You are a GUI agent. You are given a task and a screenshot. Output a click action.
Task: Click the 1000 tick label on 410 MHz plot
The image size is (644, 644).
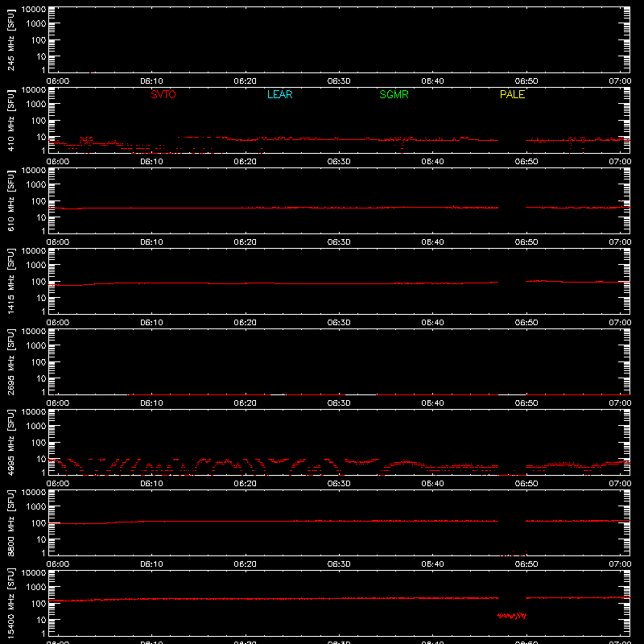pyautogui.click(x=36, y=105)
